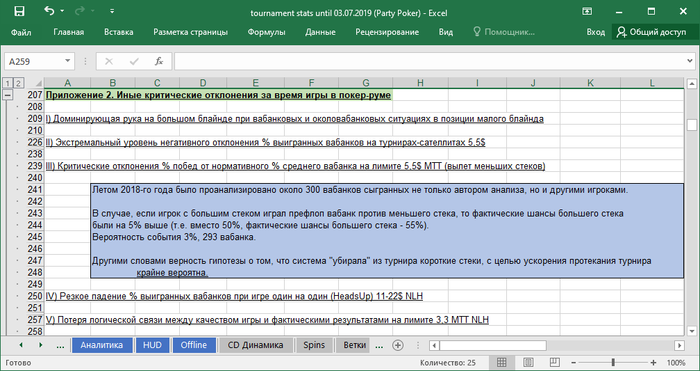The height and width of the screenshot is (371, 700).
Task: Open the Customize Quick Access Toolbar dropdown
Action: pos(112,11)
